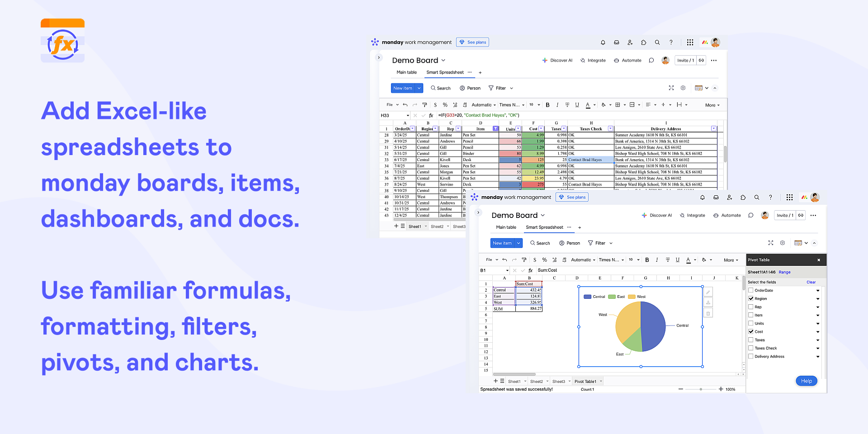Click undo arrow in H33 spreadsheet toolbar
868x434 pixels.
coord(405,105)
